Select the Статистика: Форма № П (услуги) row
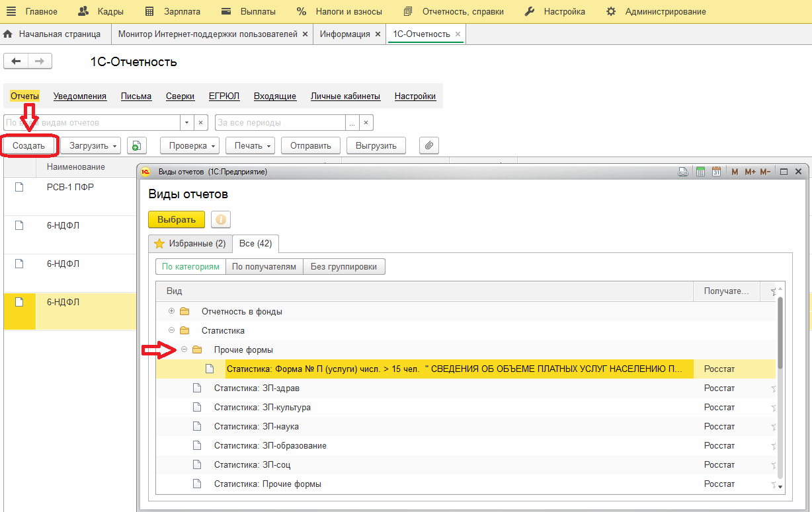The width and height of the screenshot is (812, 512). [x=466, y=369]
